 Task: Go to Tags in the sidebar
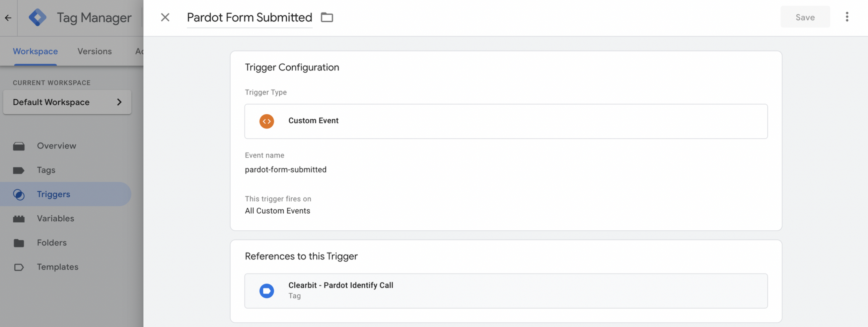coord(46,170)
